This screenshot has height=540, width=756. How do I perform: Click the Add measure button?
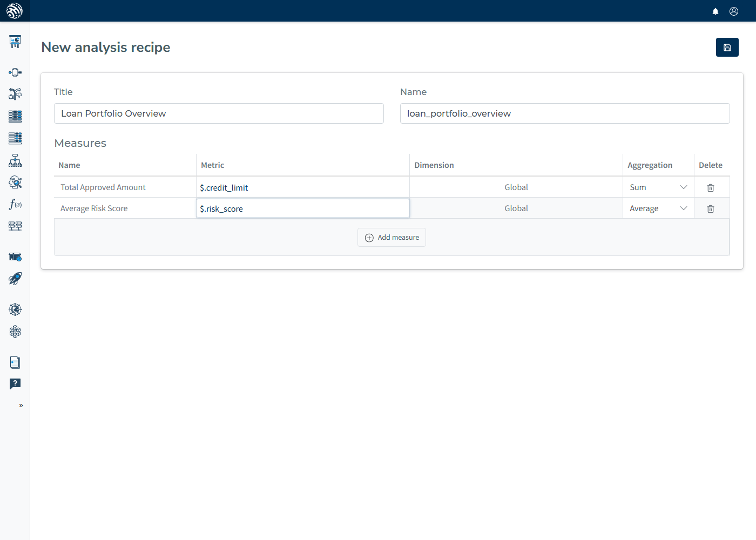[391, 238]
